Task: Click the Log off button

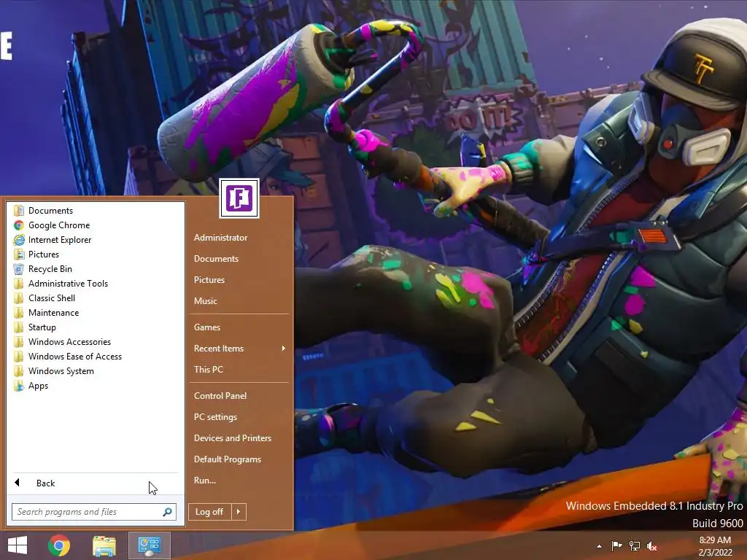Action: tap(209, 511)
